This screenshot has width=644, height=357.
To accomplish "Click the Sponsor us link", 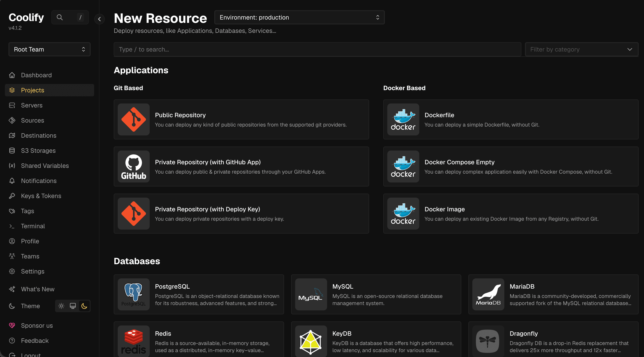I will coord(50,325).
